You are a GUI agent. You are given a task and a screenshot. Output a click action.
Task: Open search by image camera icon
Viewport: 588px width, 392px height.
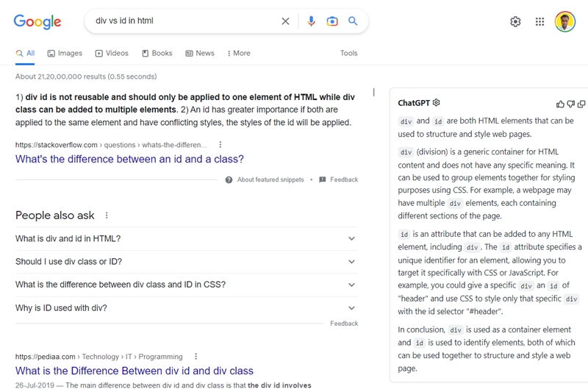(332, 21)
